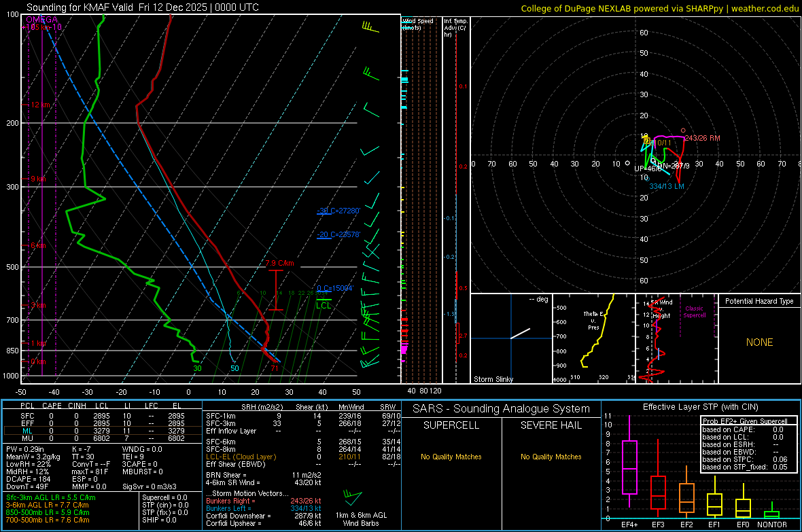Select the SFC parcel row

103,416
